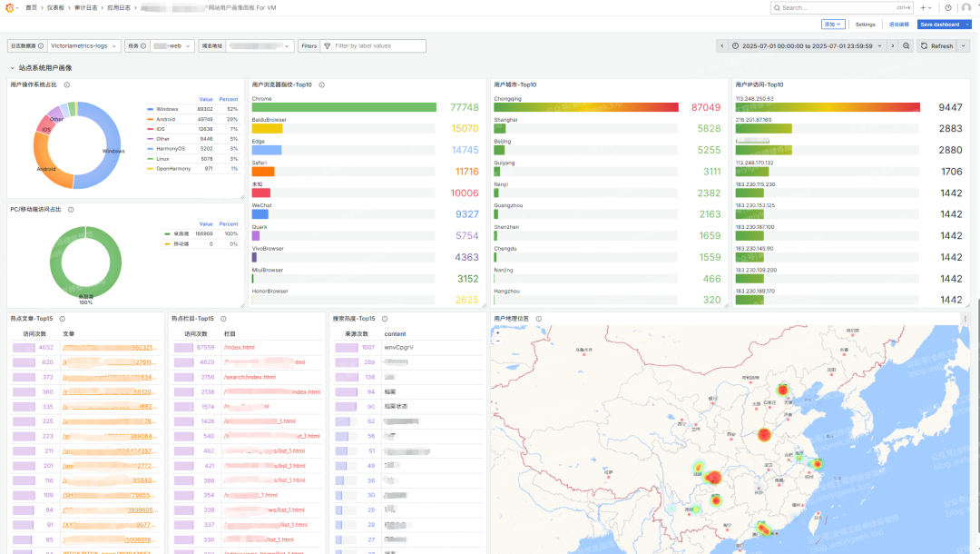The image size is (980, 554).
Task: Show info for 用户地理位置 panel
Action: tap(539, 318)
